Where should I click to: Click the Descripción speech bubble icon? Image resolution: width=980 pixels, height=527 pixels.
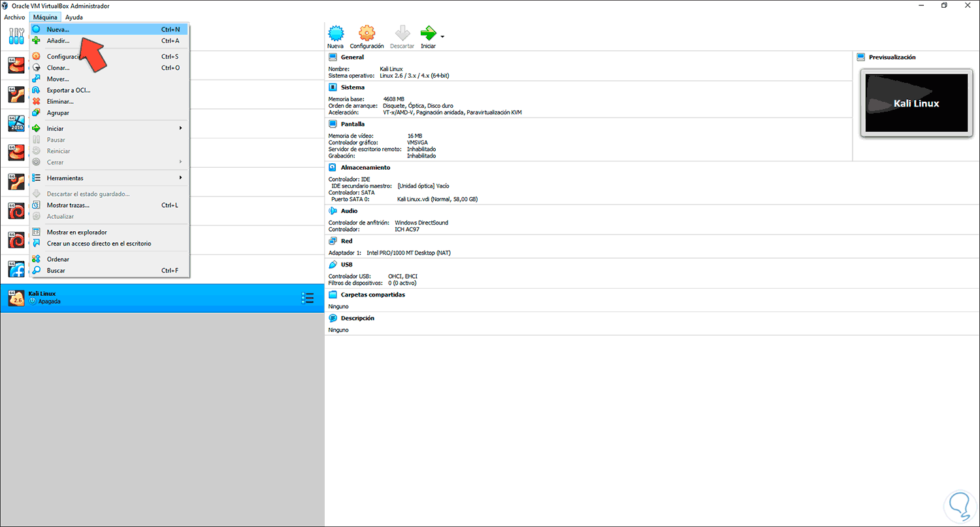point(333,318)
